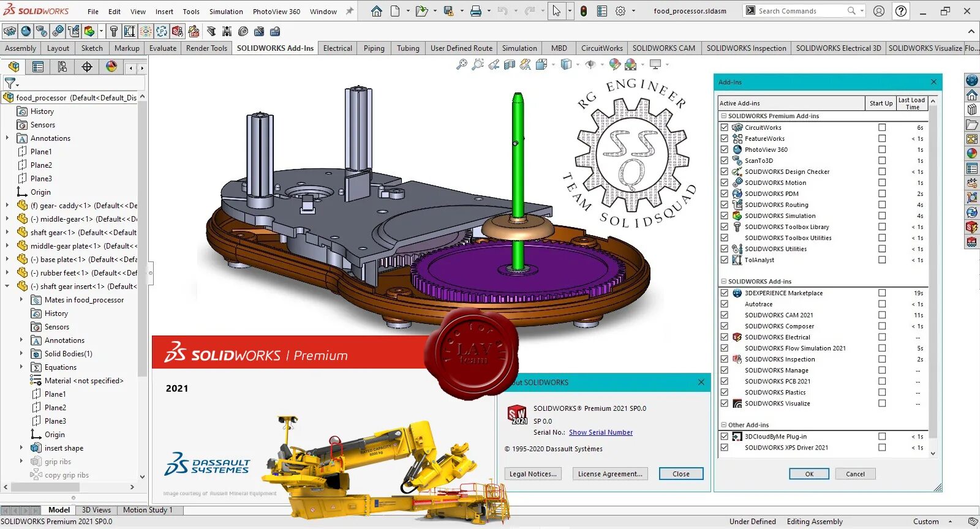Expand the insert shape feature node
The height and width of the screenshot is (529, 980).
pos(21,448)
